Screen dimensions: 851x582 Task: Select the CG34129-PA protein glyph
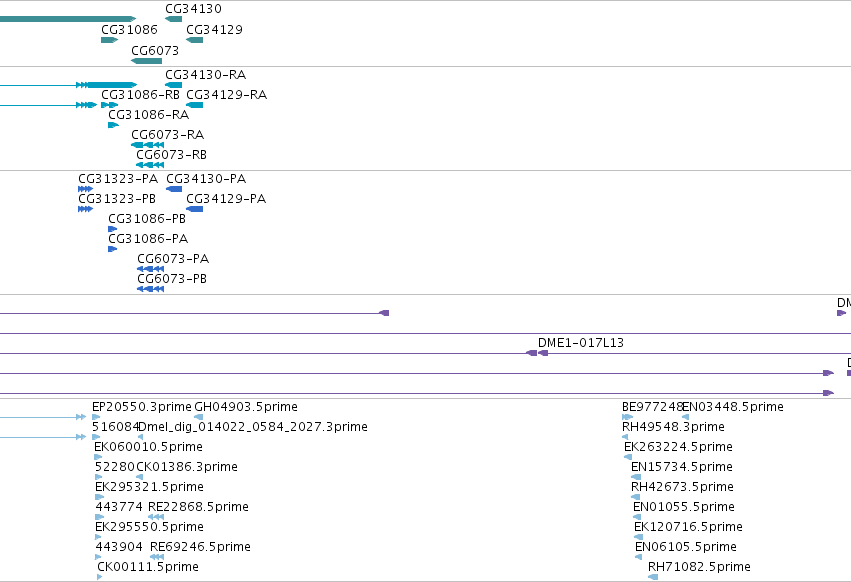point(195,209)
